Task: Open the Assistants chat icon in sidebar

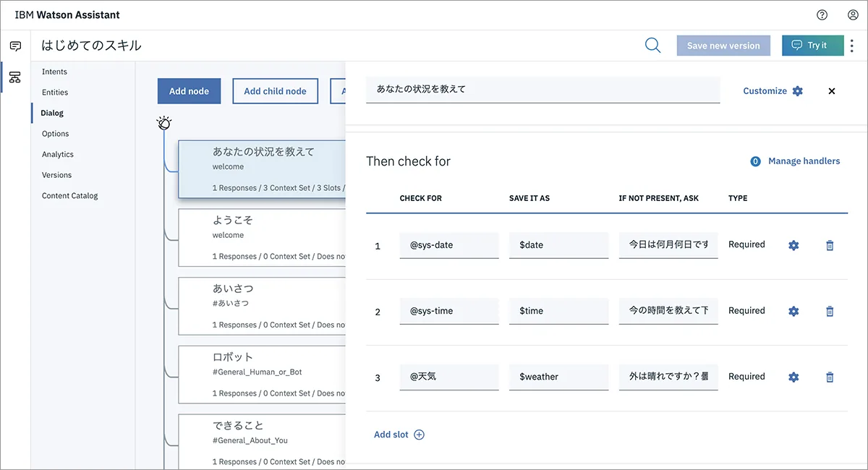Action: point(15,46)
